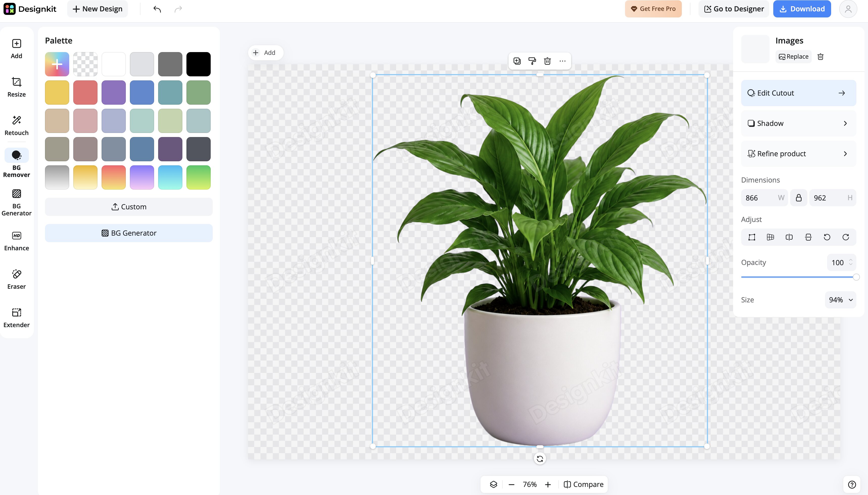Open the Add tool in sidebar
This screenshot has height=495, width=868.
[16, 49]
